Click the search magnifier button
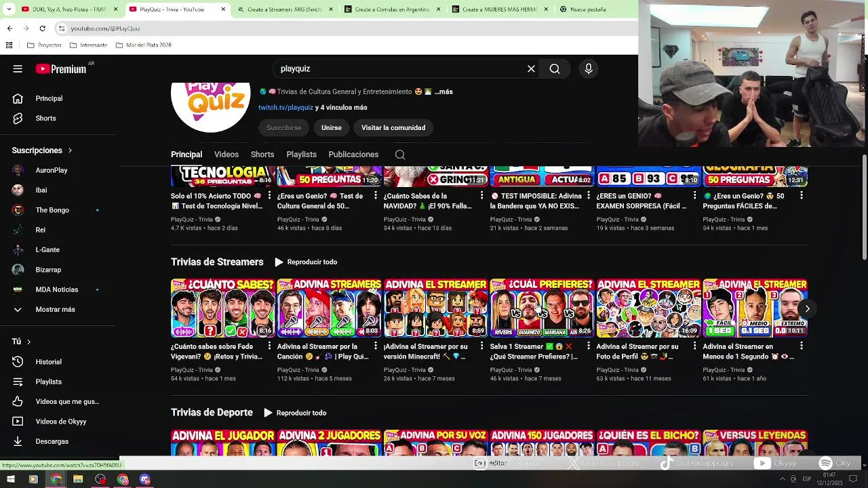868x488 pixels. (555, 68)
